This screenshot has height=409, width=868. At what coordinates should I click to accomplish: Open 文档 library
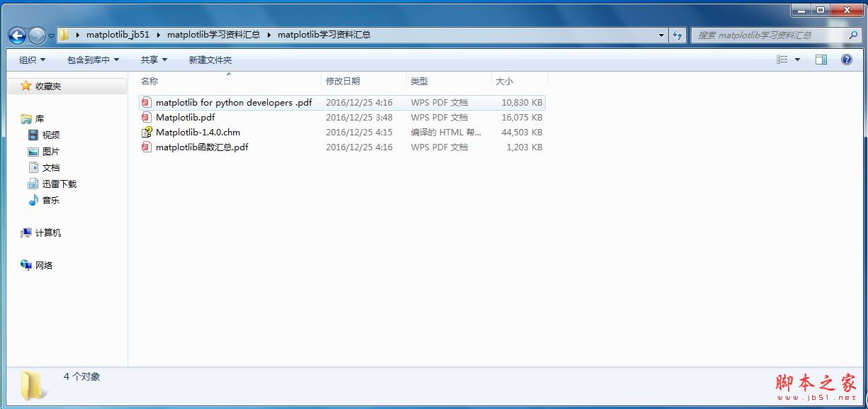pyautogui.click(x=51, y=168)
